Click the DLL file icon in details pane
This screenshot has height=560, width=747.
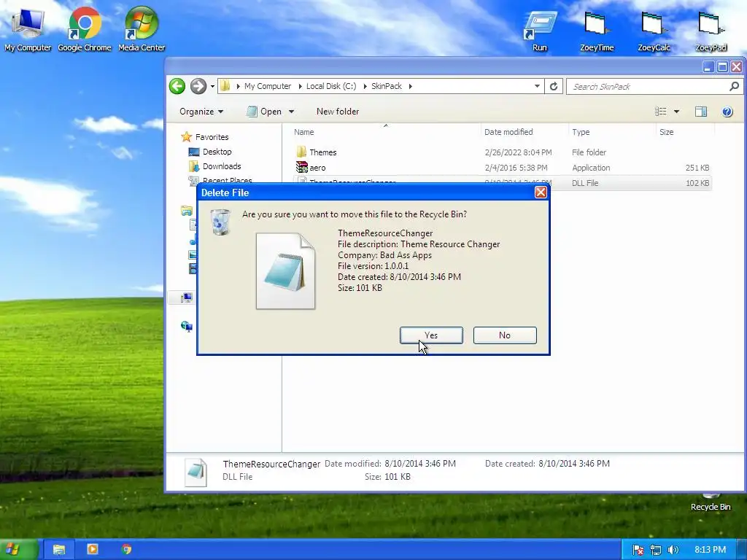coord(196,472)
